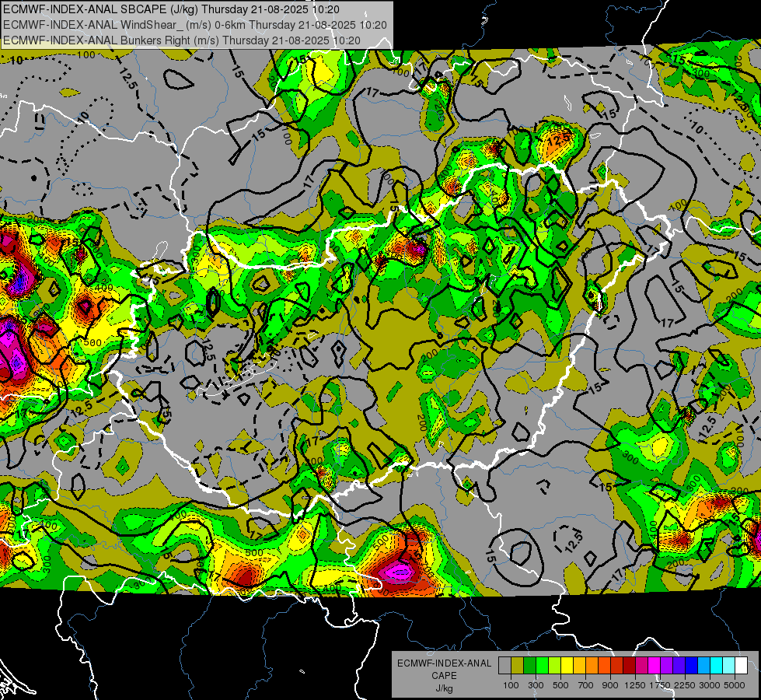The width and height of the screenshot is (761, 700).
Task: Click the 3000 tick label on legend
Action: tap(710, 685)
